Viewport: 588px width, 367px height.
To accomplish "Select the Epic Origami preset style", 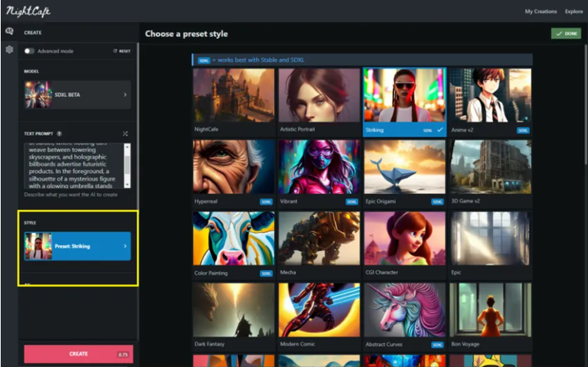I will pos(405,173).
